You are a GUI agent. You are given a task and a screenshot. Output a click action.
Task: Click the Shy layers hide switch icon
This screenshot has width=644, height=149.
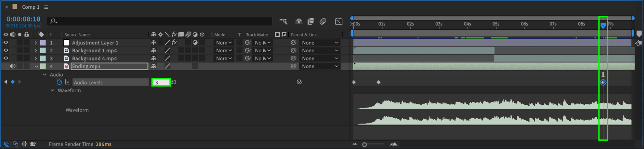(x=299, y=21)
